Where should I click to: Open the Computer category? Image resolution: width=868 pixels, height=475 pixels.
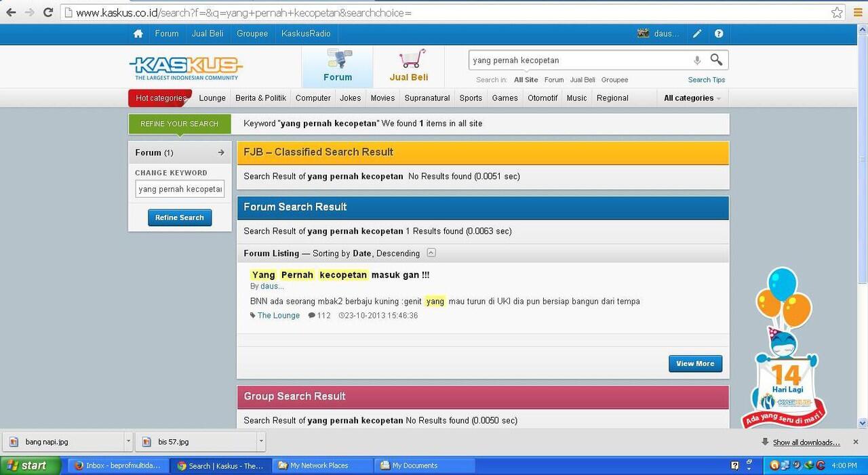(x=313, y=98)
